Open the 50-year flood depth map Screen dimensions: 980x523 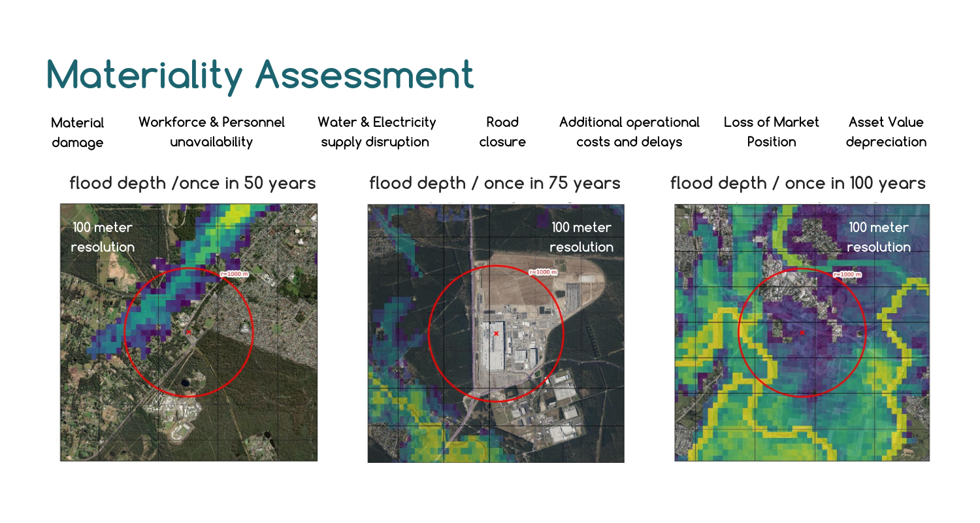pos(189,332)
